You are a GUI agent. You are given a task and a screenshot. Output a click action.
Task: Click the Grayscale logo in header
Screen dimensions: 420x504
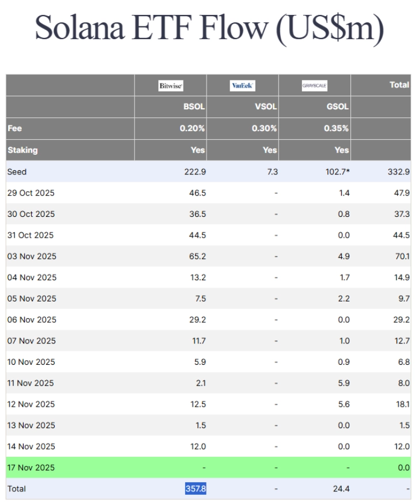[x=314, y=86]
